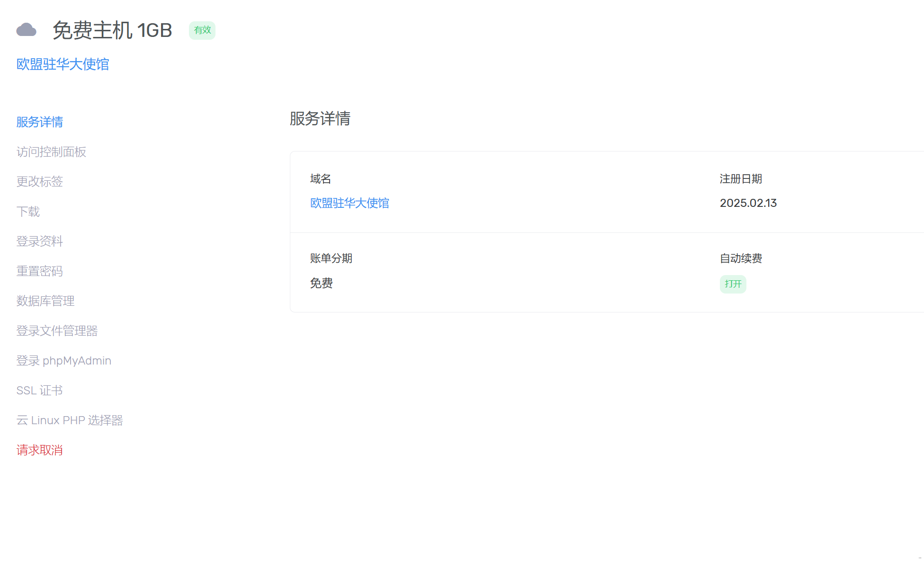924x561 pixels.
Task: Click the green 有效 status badge
Action: tap(202, 30)
